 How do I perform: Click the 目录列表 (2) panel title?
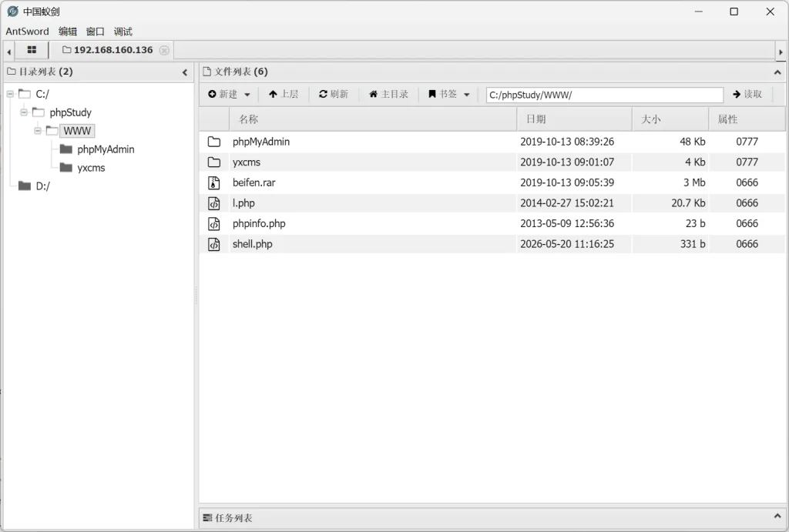45,72
